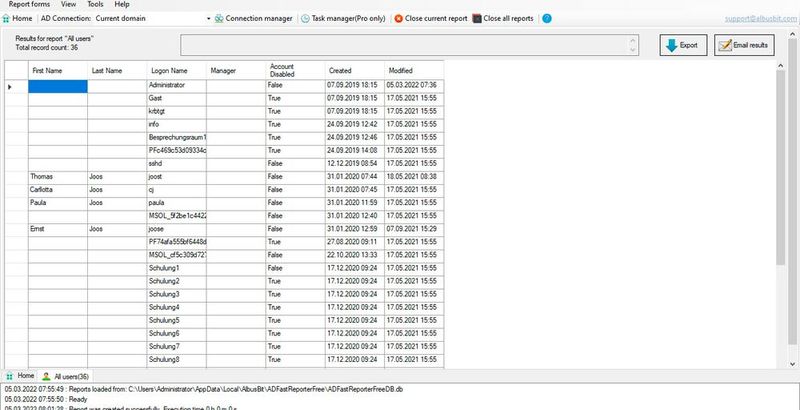Click the up arrow in the filter text box

pos(633,40)
